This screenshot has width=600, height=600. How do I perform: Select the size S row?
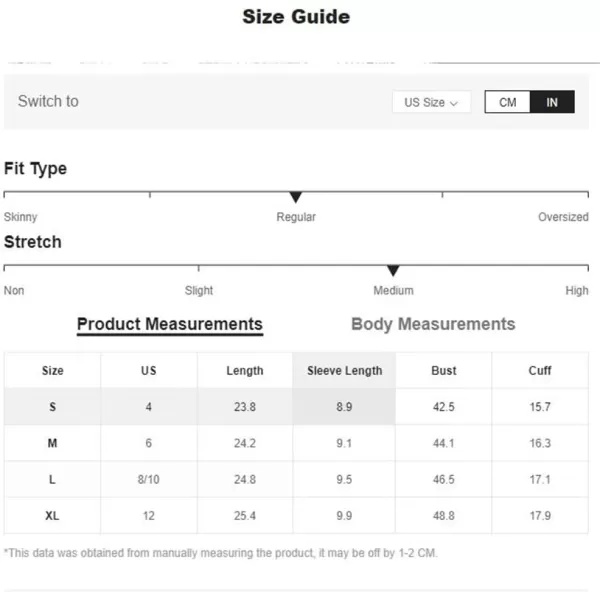click(x=296, y=406)
